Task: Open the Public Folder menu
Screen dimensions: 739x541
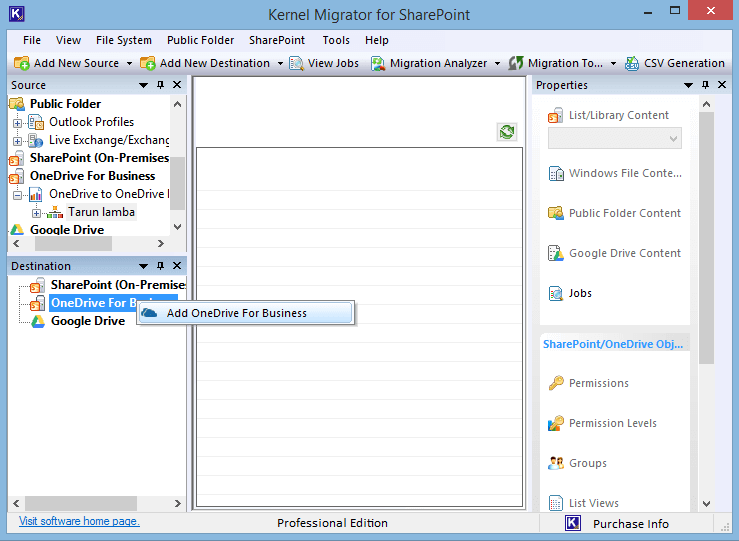Action: 200,41
